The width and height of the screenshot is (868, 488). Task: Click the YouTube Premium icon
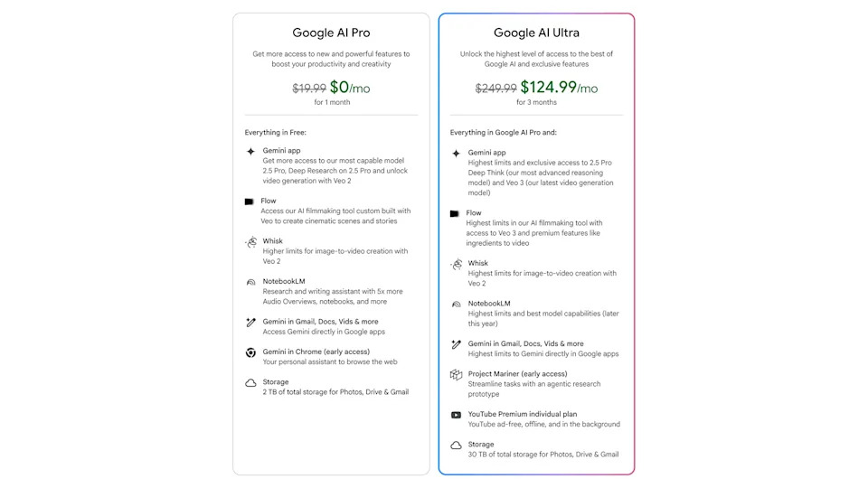point(456,415)
